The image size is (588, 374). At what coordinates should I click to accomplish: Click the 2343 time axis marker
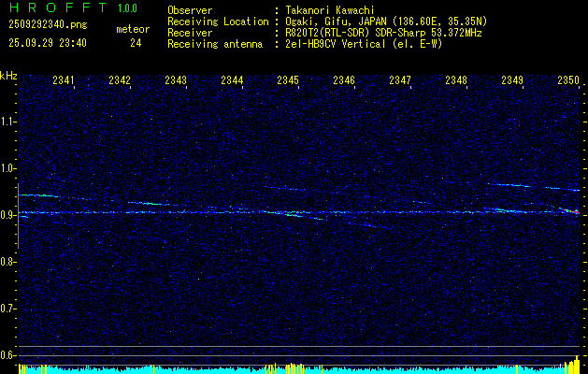coord(176,79)
